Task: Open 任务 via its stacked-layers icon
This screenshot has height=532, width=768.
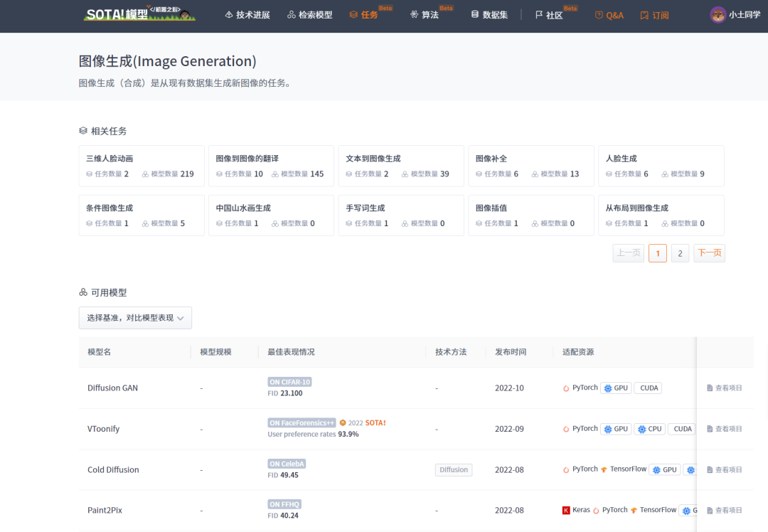Action: (x=355, y=14)
